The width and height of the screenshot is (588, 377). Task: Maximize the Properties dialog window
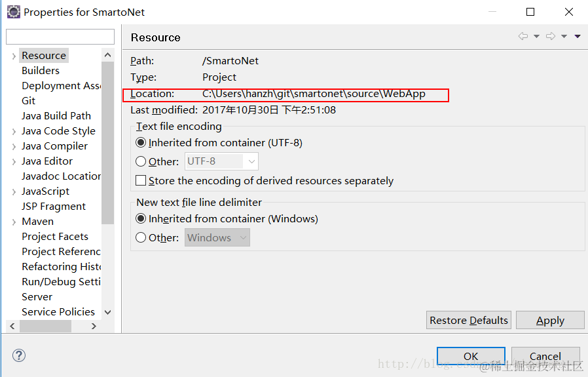pos(530,12)
